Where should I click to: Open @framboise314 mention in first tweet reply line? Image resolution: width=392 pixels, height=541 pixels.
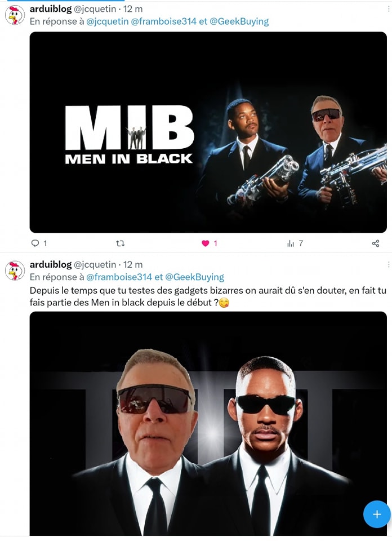tap(164, 21)
